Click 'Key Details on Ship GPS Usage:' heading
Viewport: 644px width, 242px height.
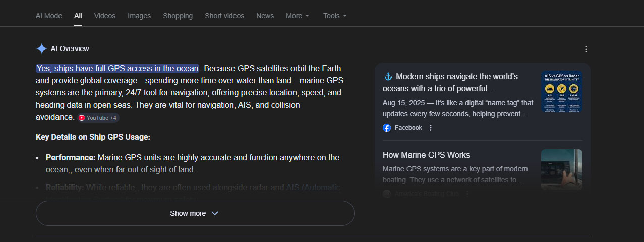pyautogui.click(x=93, y=137)
